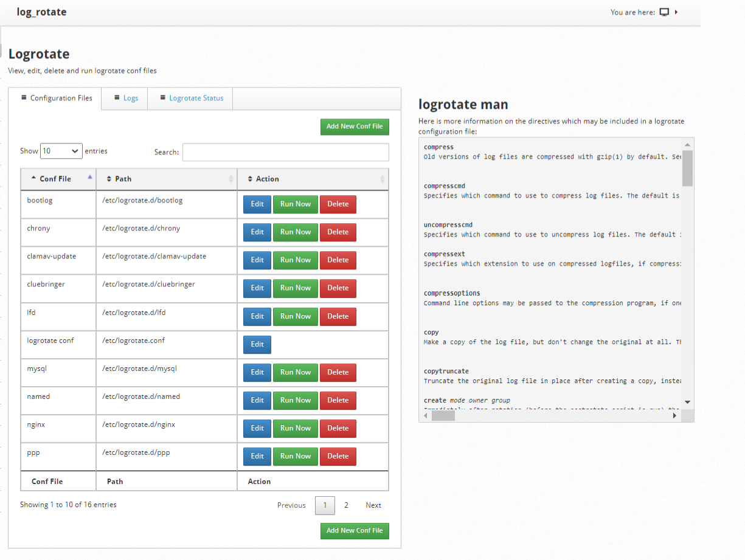The width and height of the screenshot is (745, 560).
Task: Sort table by Path column
Action: pos(167,179)
